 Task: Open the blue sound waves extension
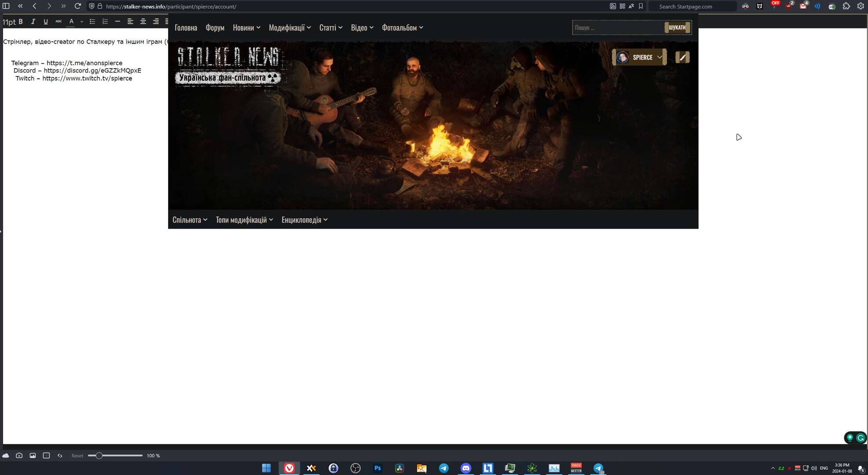(x=817, y=6)
